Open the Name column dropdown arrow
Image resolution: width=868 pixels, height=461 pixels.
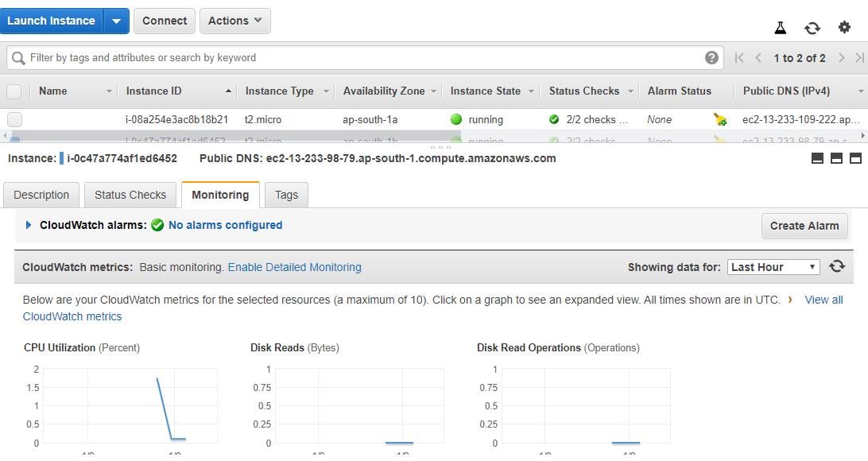pos(109,91)
